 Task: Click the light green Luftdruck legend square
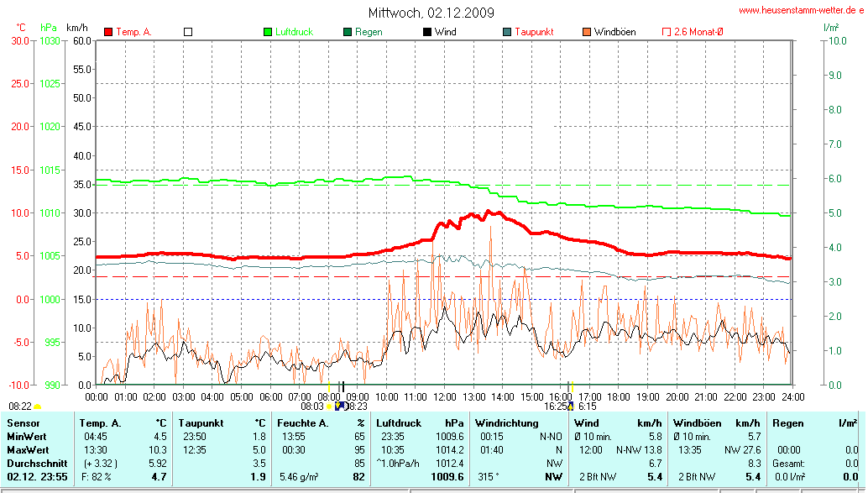click(268, 32)
